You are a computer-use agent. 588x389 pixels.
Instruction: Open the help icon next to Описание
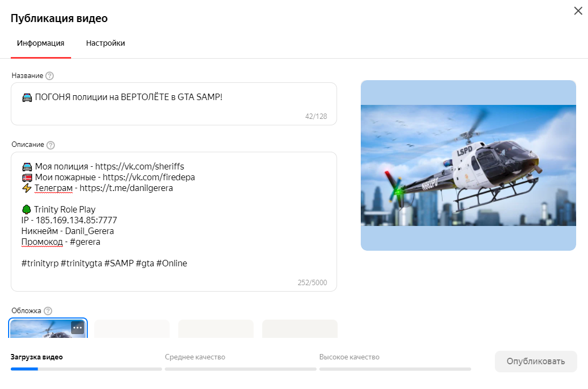click(x=51, y=145)
